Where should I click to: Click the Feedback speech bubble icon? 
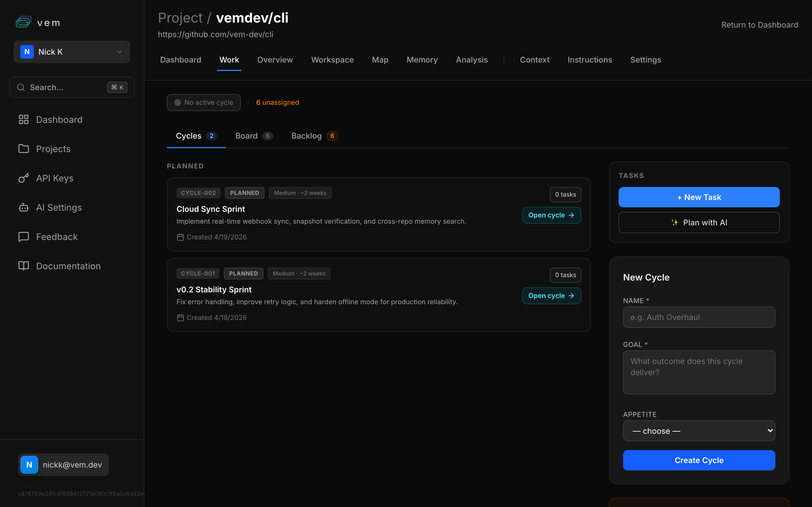[23, 237]
